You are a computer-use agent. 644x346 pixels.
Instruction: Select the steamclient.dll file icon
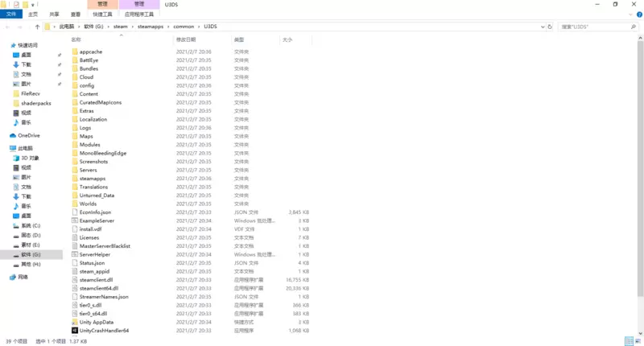tap(75, 280)
